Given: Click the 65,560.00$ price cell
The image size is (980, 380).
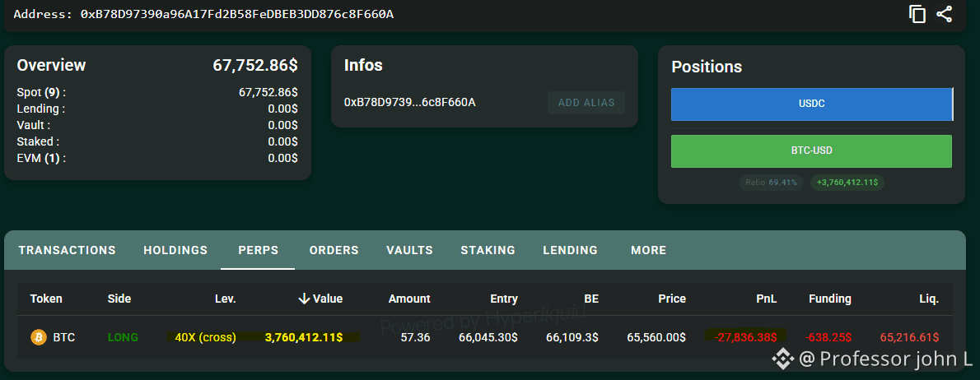Looking at the screenshot, I should coord(656,337).
